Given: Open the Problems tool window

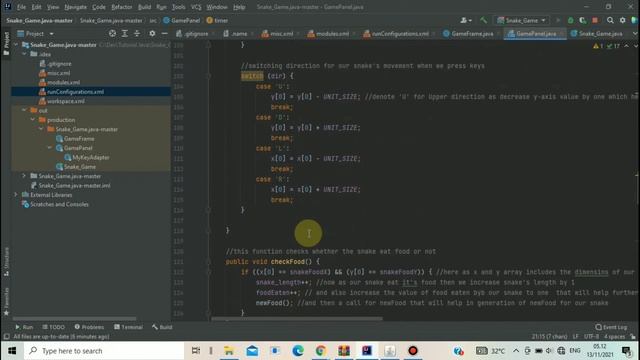Looking at the screenshot, I should 89,327.
